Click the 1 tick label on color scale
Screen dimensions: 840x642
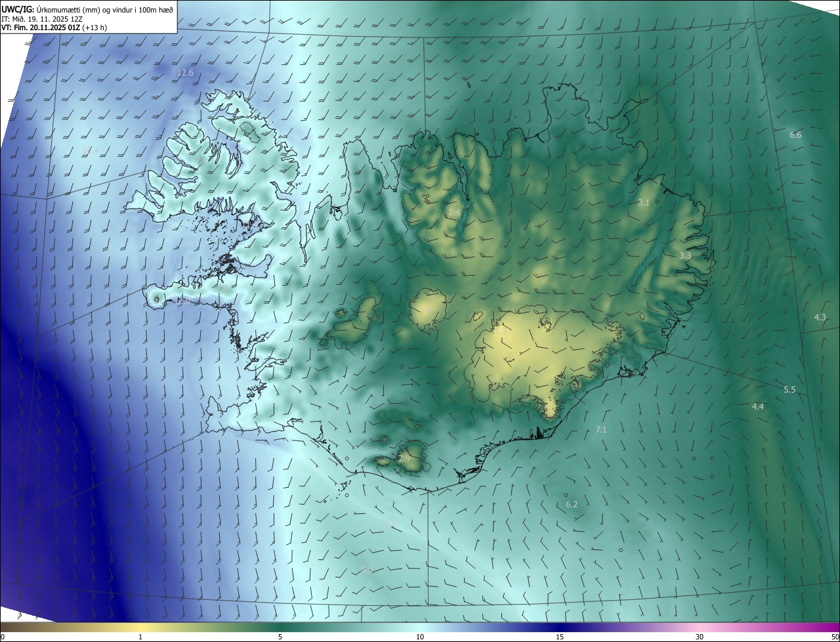140,637
